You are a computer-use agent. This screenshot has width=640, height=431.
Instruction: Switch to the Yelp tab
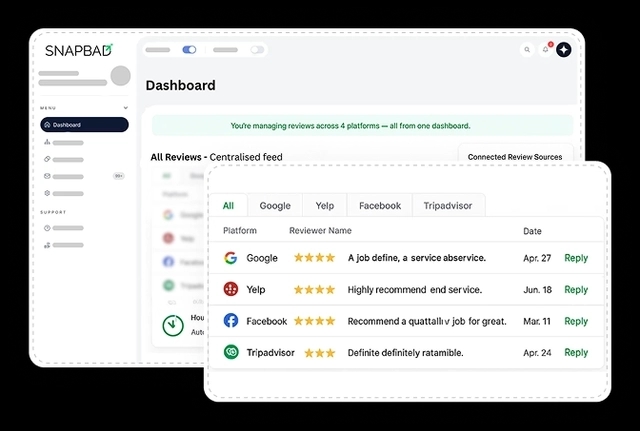(x=326, y=206)
